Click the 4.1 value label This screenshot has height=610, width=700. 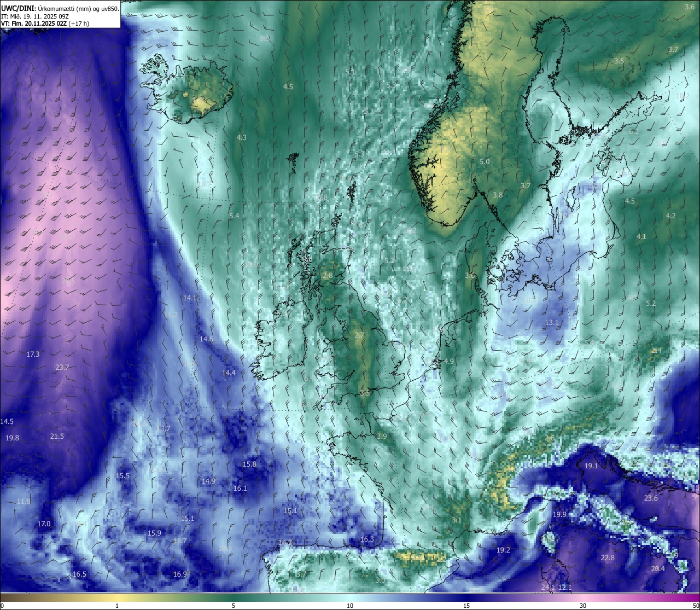pyautogui.click(x=641, y=236)
